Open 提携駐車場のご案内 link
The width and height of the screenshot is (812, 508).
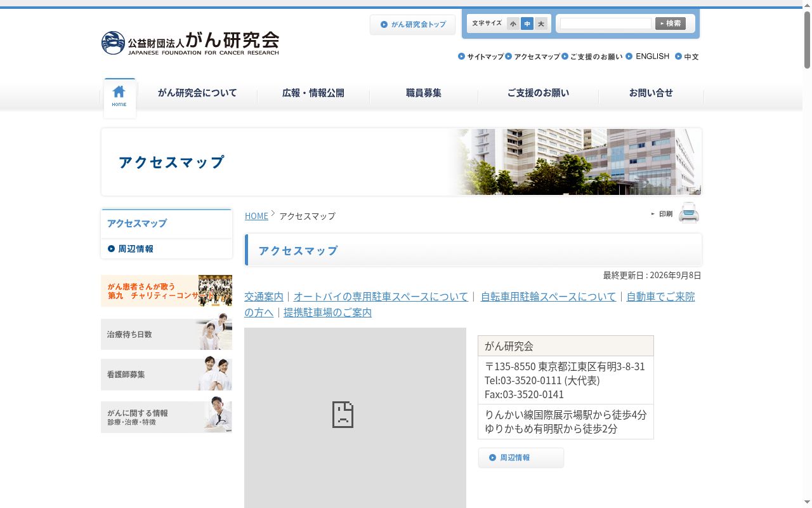tap(327, 312)
